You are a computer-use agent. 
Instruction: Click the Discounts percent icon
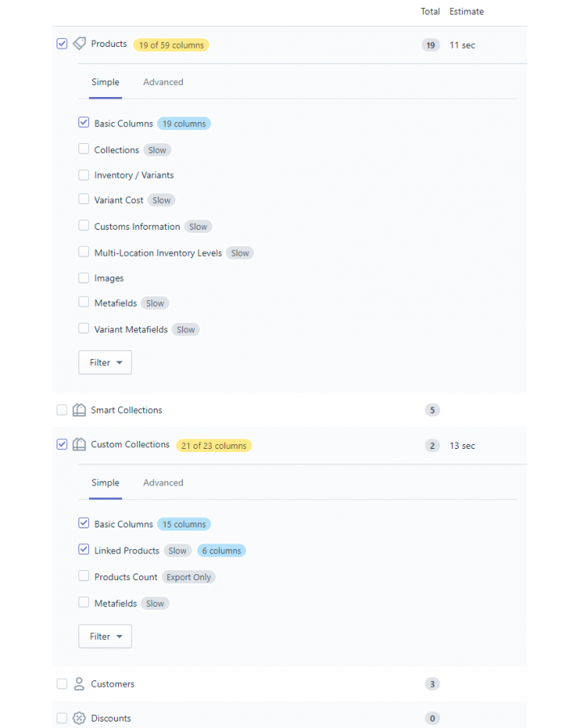(x=79, y=718)
